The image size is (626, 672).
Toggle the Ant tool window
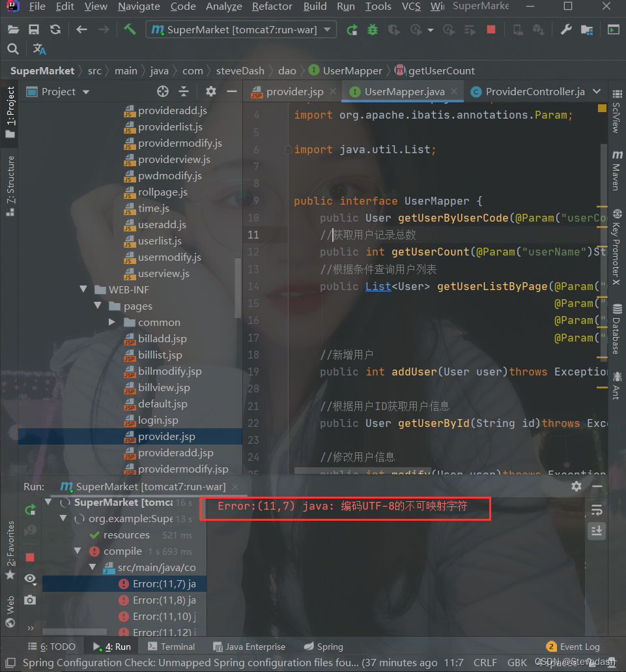[x=617, y=386]
